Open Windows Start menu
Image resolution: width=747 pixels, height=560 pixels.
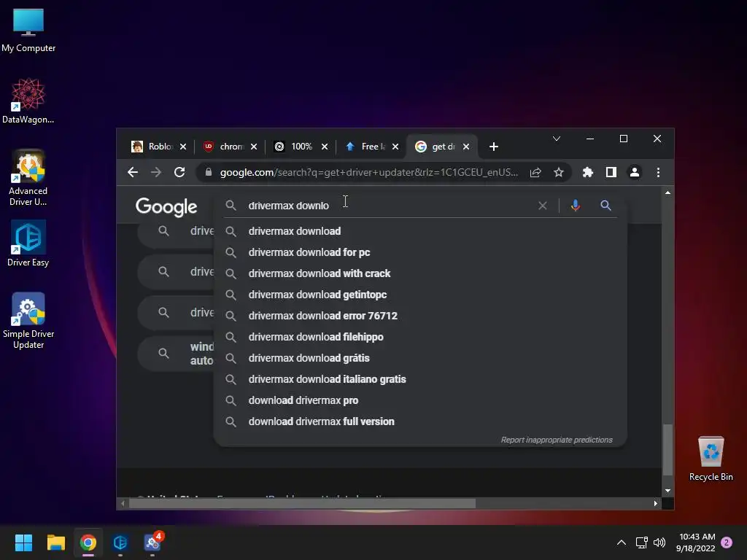(x=23, y=542)
